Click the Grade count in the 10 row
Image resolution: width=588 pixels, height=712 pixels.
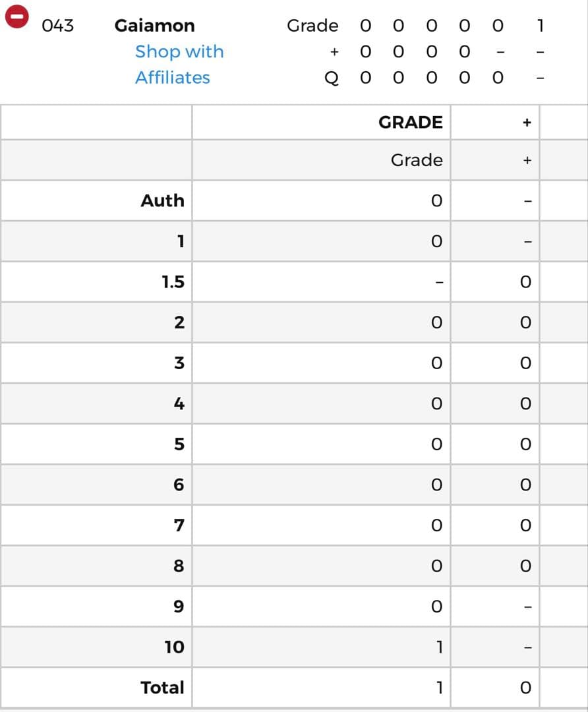pyautogui.click(x=438, y=647)
